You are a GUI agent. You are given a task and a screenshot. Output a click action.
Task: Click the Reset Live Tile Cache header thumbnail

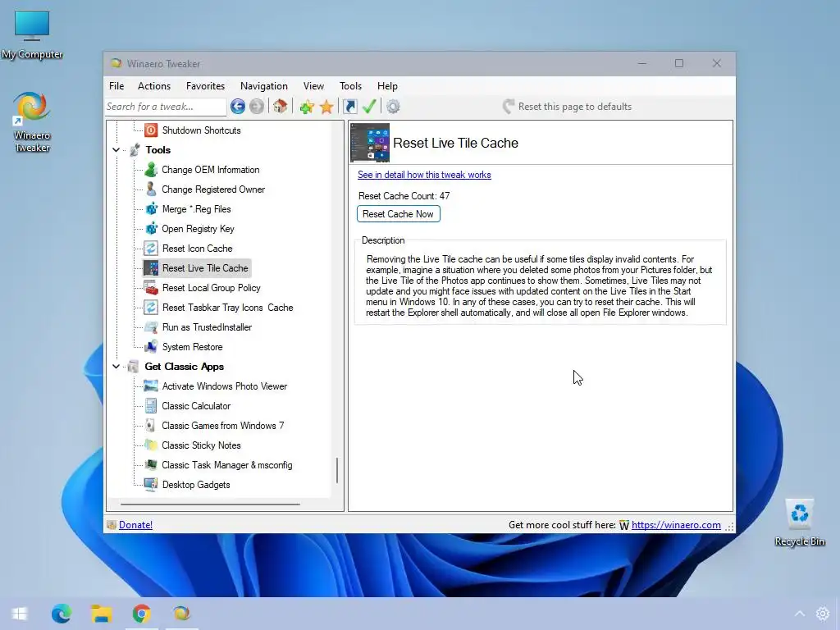(370, 143)
